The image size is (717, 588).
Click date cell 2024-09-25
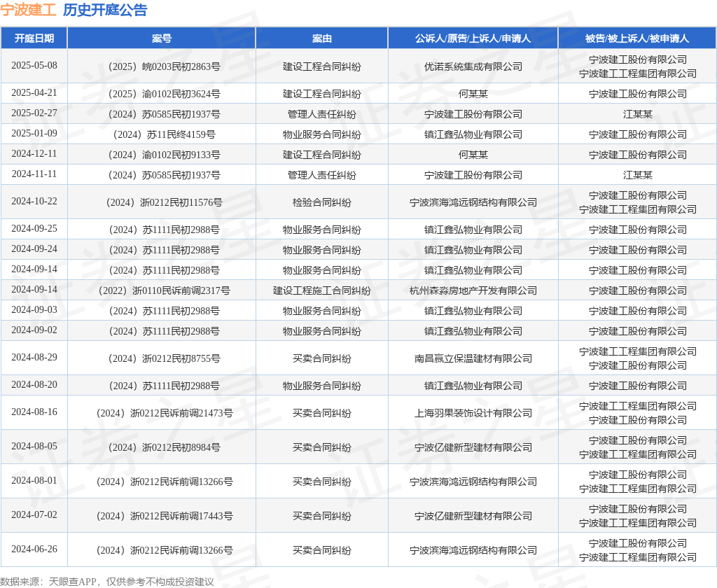coord(34,229)
